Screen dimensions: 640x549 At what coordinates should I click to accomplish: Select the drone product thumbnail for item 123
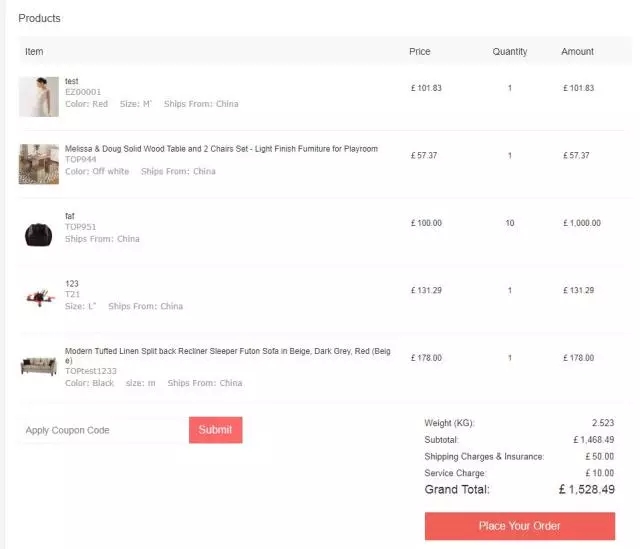pyautogui.click(x=38, y=296)
